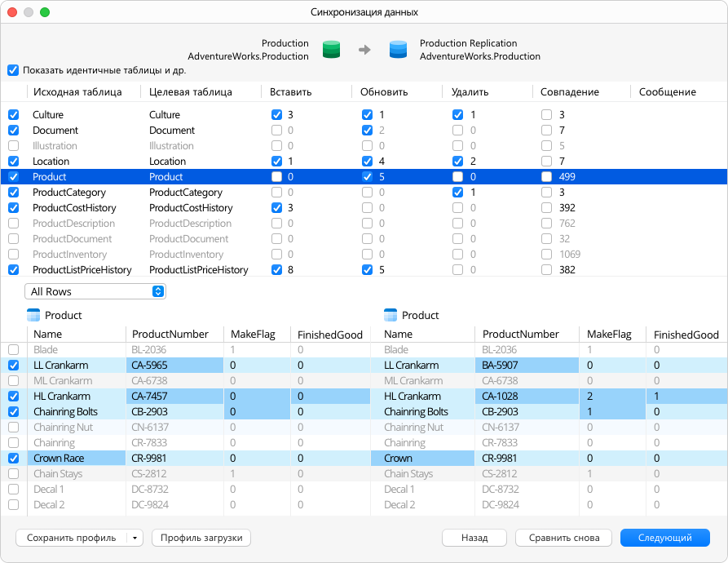Disable the Insert checkbox for ProductCostHistory
The height and width of the screenshot is (563, 728).
click(x=276, y=207)
